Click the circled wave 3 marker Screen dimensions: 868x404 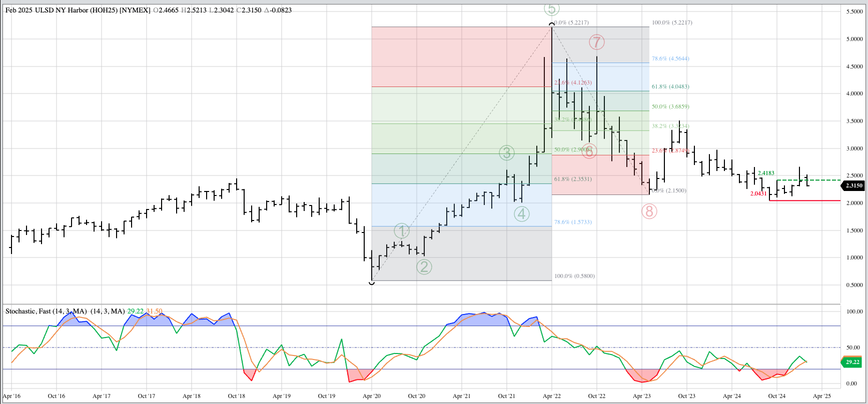tap(507, 153)
